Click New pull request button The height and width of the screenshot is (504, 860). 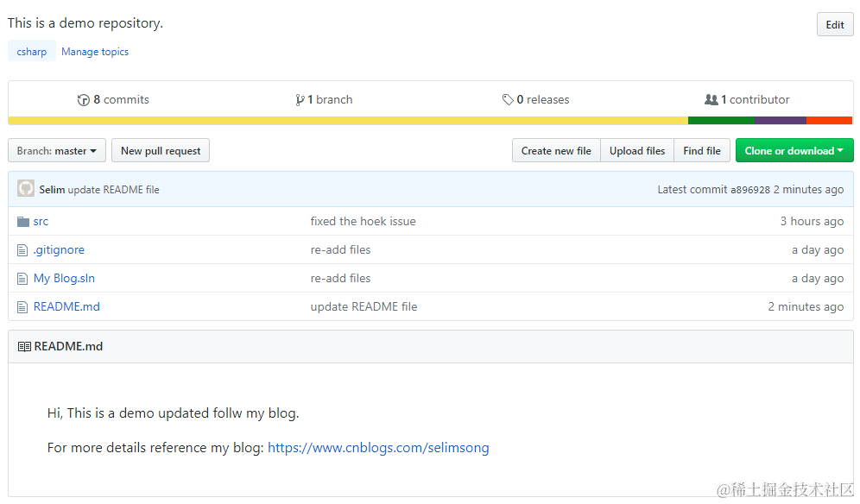161,150
